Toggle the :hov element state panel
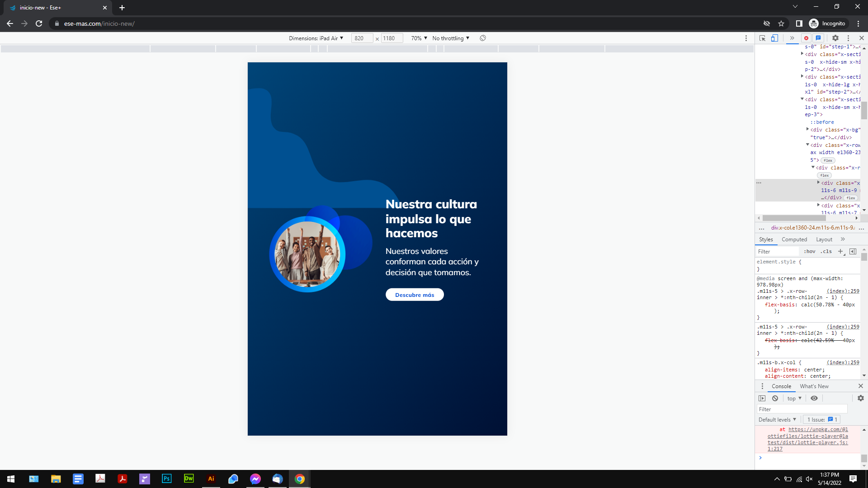Image resolution: width=868 pixels, height=488 pixels. pos(810,251)
